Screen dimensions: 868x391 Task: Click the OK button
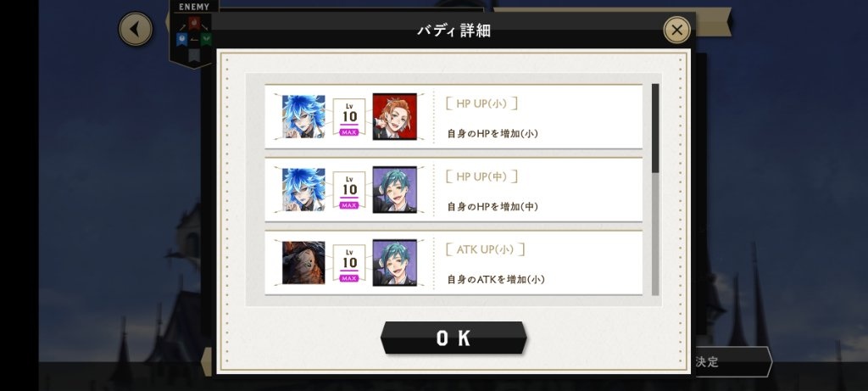453,338
